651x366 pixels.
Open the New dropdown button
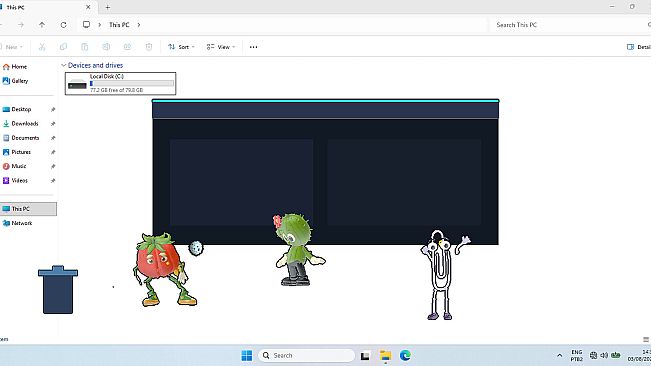click(x=12, y=47)
